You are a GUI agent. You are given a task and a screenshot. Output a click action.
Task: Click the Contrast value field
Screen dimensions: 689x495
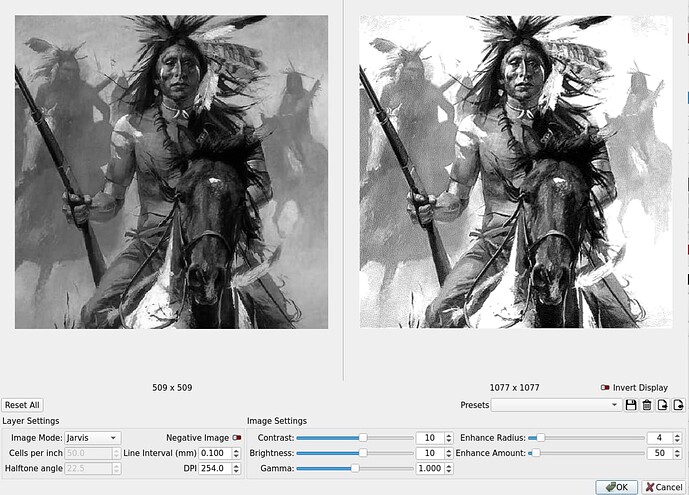[430, 438]
